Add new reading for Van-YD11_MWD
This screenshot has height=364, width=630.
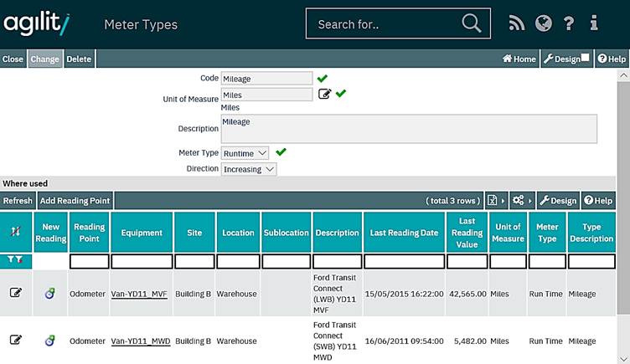point(50,341)
